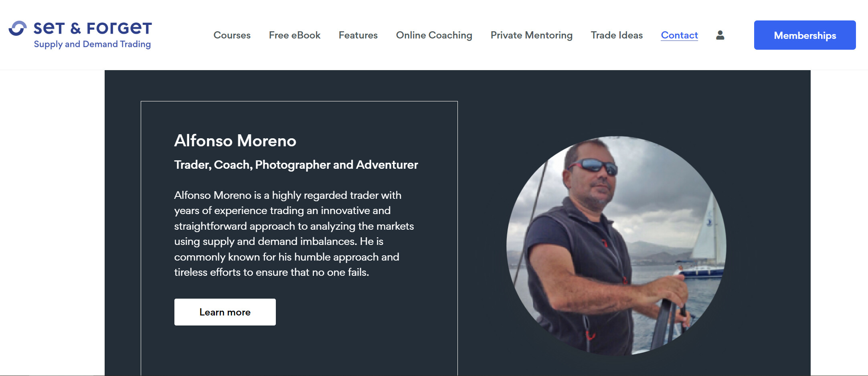
Task: Open Private Mentoring page
Action: (x=532, y=35)
